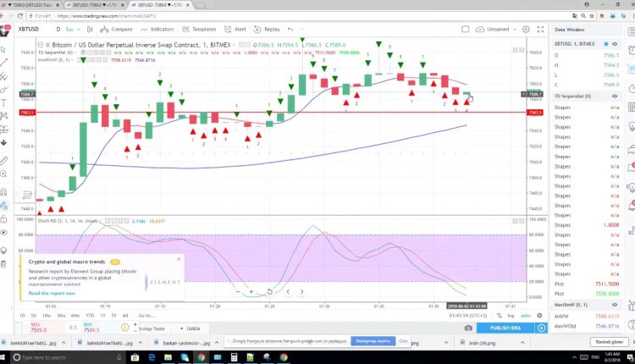The width and height of the screenshot is (635, 364).
Task: Select the YTD date range
Action: pos(90,316)
